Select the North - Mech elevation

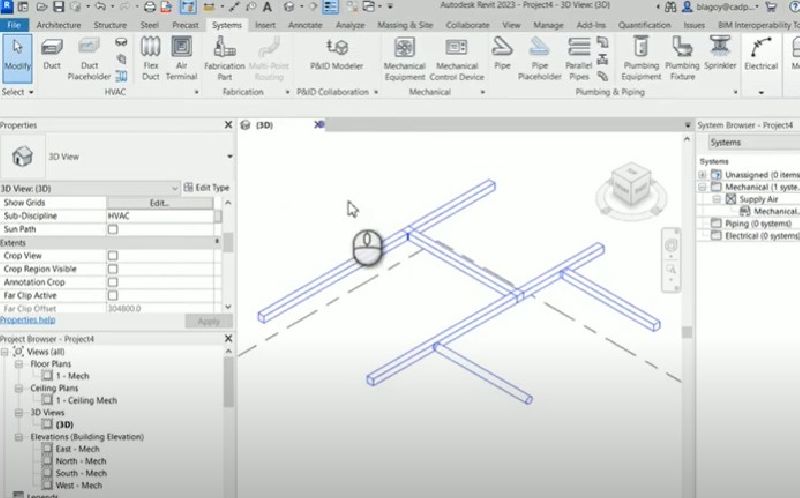coord(81,461)
